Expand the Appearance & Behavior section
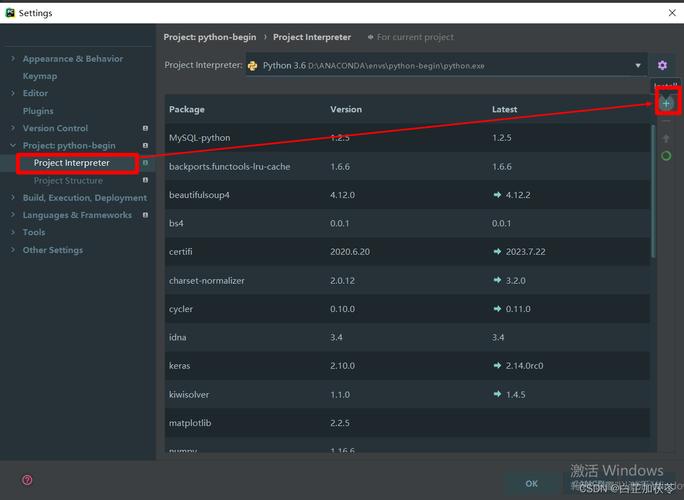 (x=13, y=59)
